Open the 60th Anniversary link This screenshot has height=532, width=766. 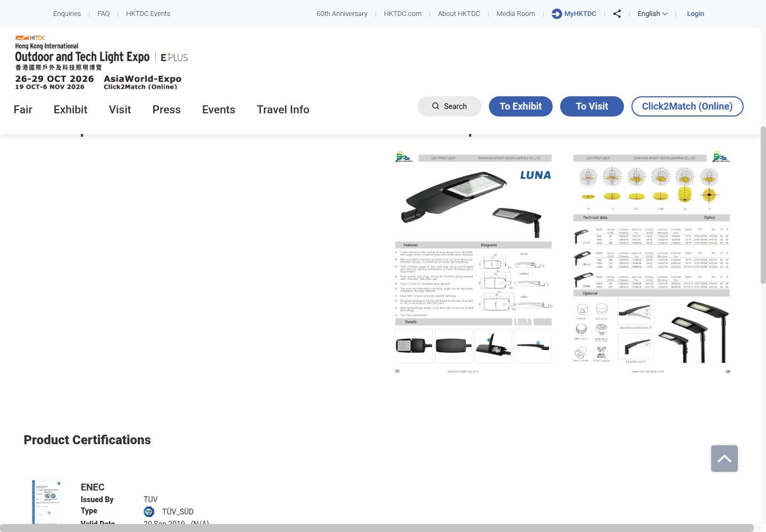click(x=342, y=14)
